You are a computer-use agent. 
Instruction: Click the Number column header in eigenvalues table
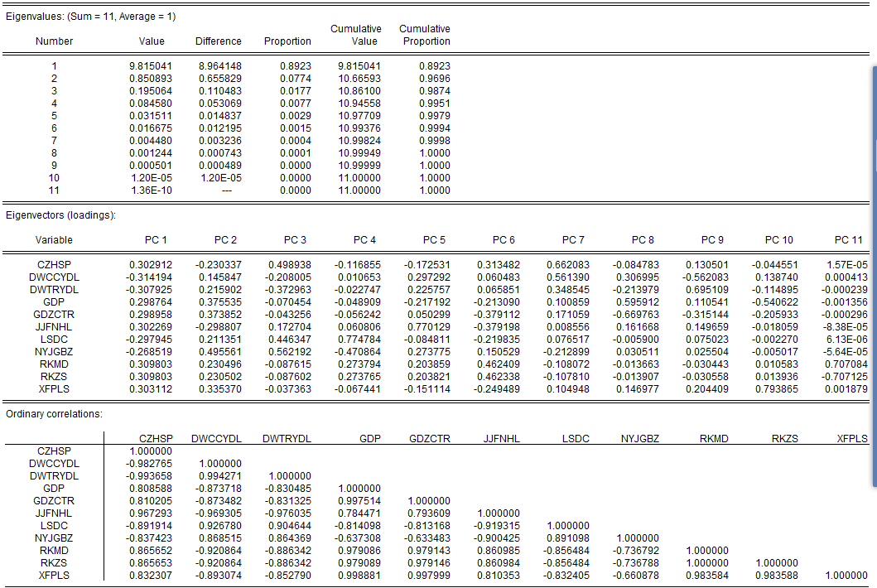(x=54, y=41)
